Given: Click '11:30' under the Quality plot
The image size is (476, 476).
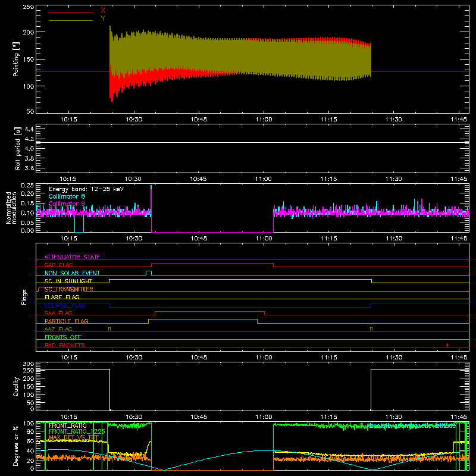Looking at the screenshot, I should (x=394, y=417).
